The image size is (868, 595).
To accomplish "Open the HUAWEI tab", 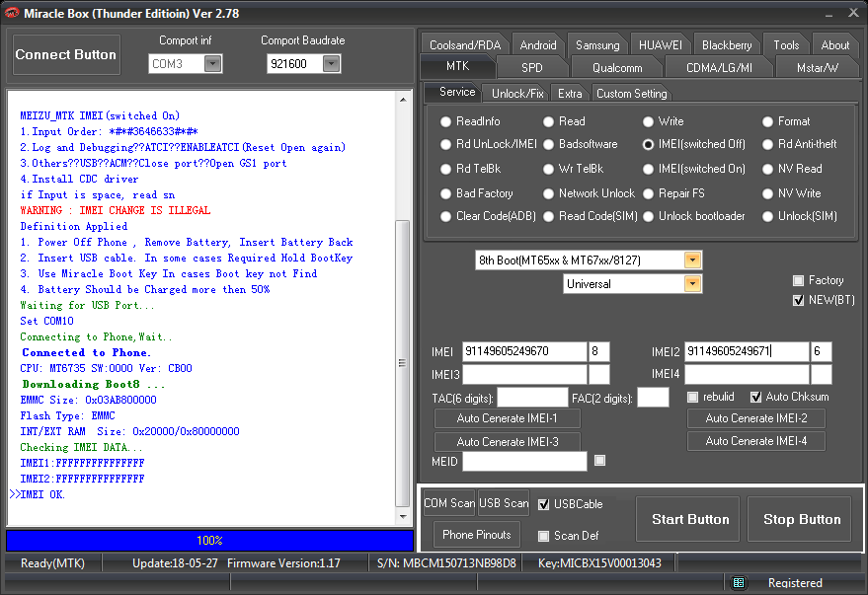I will 660,44.
